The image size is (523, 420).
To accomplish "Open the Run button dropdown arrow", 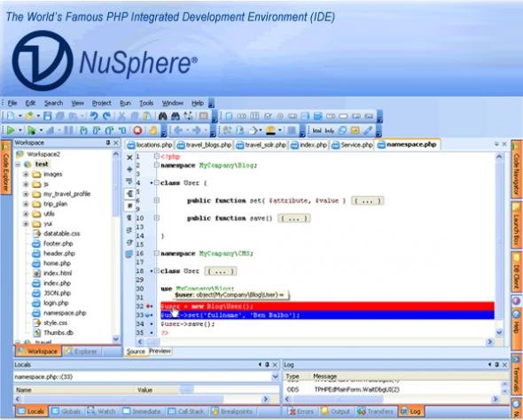I will pyautogui.click(x=20, y=130).
